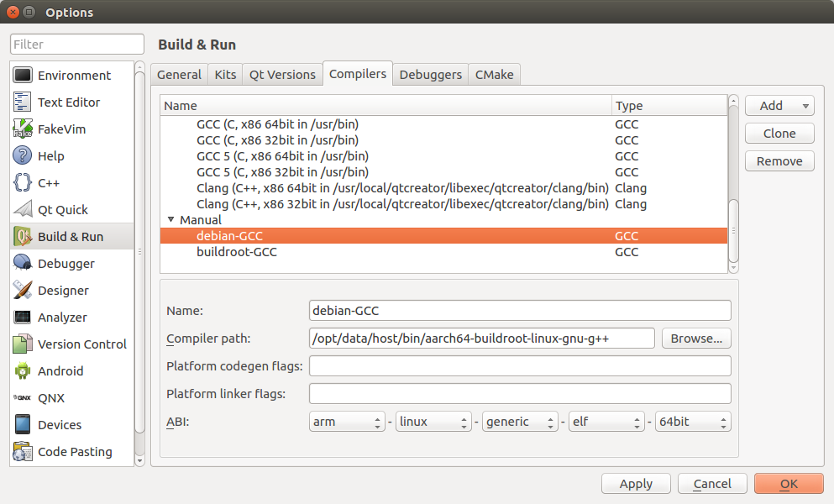Screen dimensions: 834x504
Task: Select the Version Control icon
Action: pos(23,344)
